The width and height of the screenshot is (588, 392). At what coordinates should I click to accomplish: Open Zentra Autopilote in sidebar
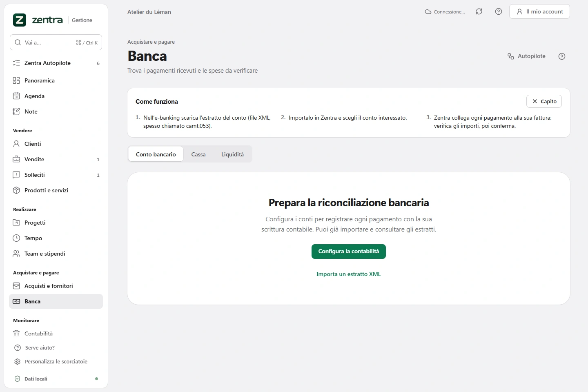point(56,63)
